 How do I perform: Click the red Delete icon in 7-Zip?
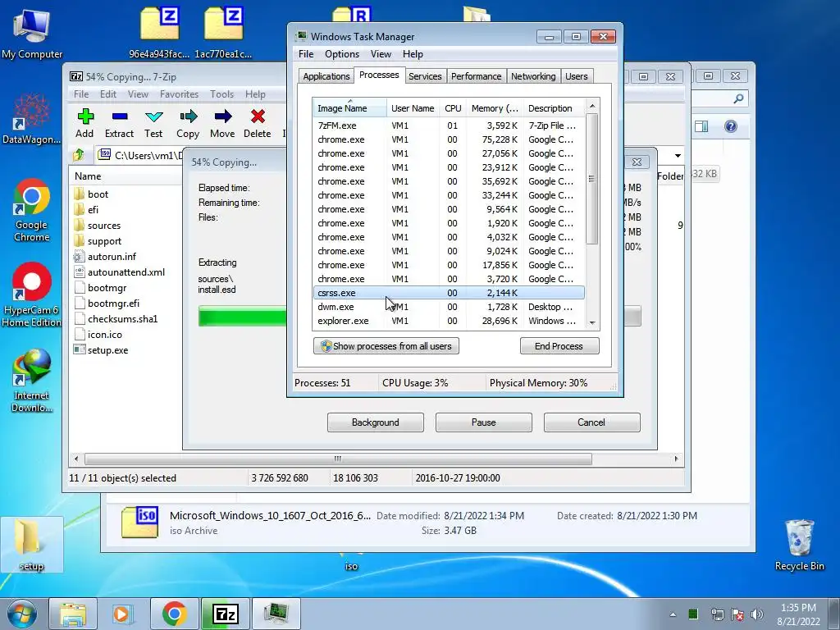[257, 123]
